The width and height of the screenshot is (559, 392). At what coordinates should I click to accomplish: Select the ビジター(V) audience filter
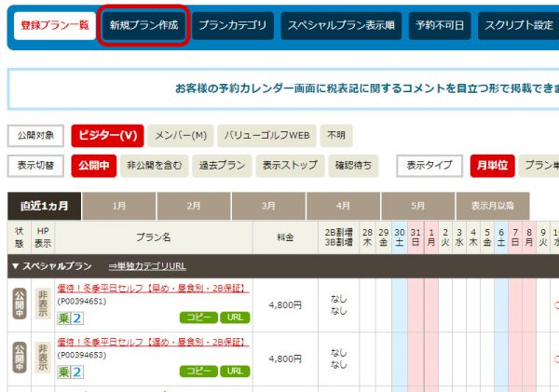pyautogui.click(x=107, y=135)
